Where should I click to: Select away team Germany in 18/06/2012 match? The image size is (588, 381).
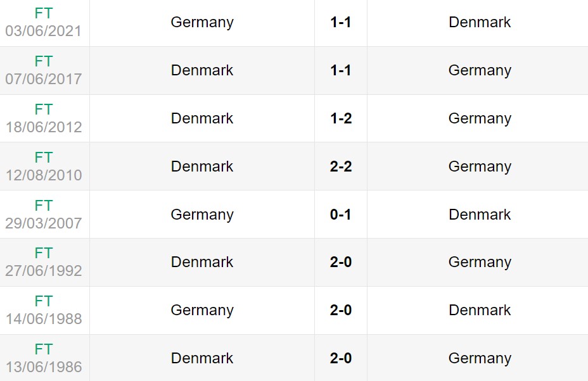point(480,118)
